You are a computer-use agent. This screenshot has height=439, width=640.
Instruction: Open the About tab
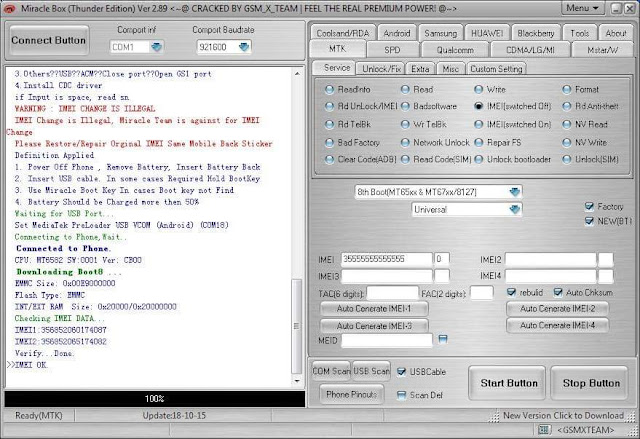pyautogui.click(x=616, y=33)
